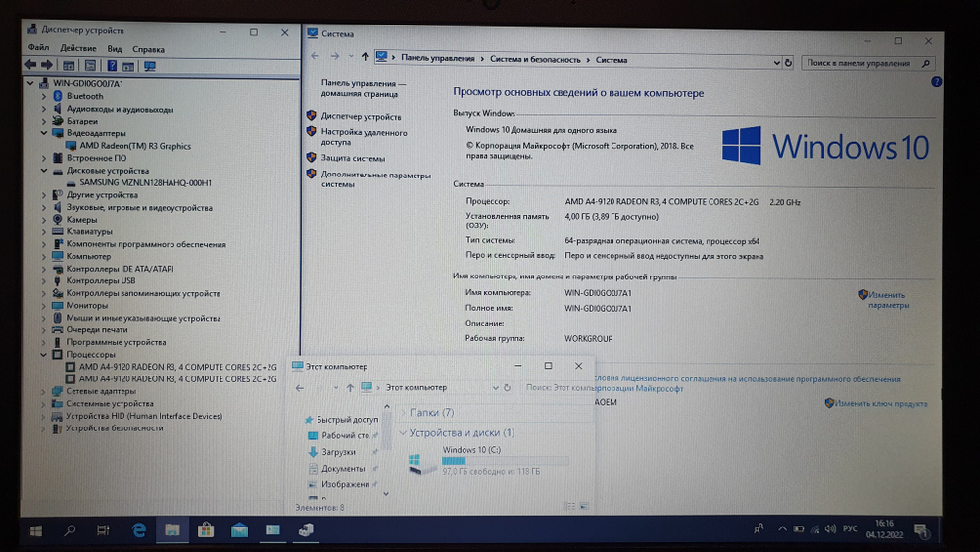
Task: Click the Help icon in Device Manager toolbar
Action: tap(112, 65)
